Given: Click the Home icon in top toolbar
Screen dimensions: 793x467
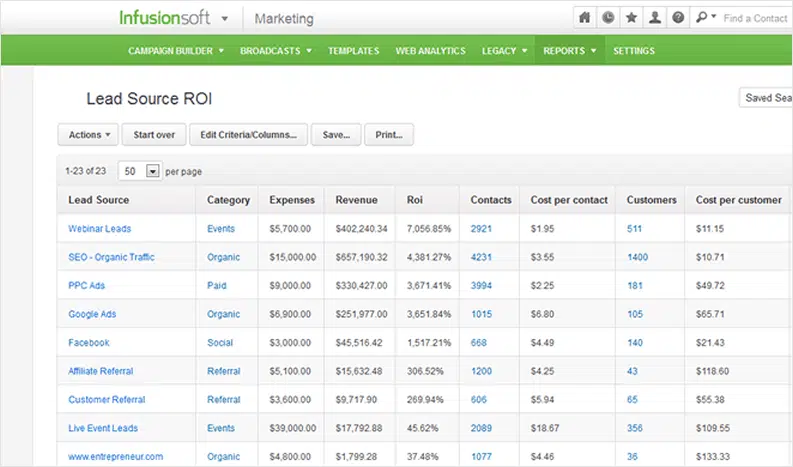Looking at the screenshot, I should [x=586, y=18].
